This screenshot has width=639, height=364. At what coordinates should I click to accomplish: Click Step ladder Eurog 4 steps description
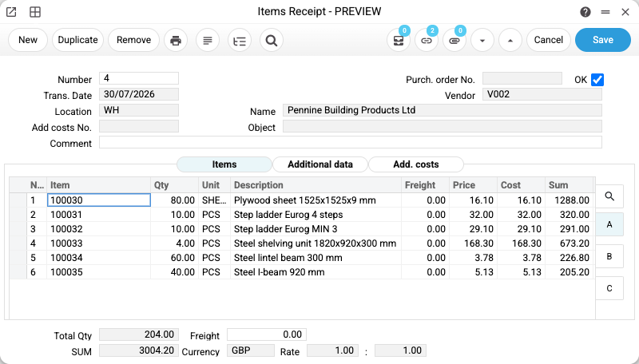pos(316,215)
